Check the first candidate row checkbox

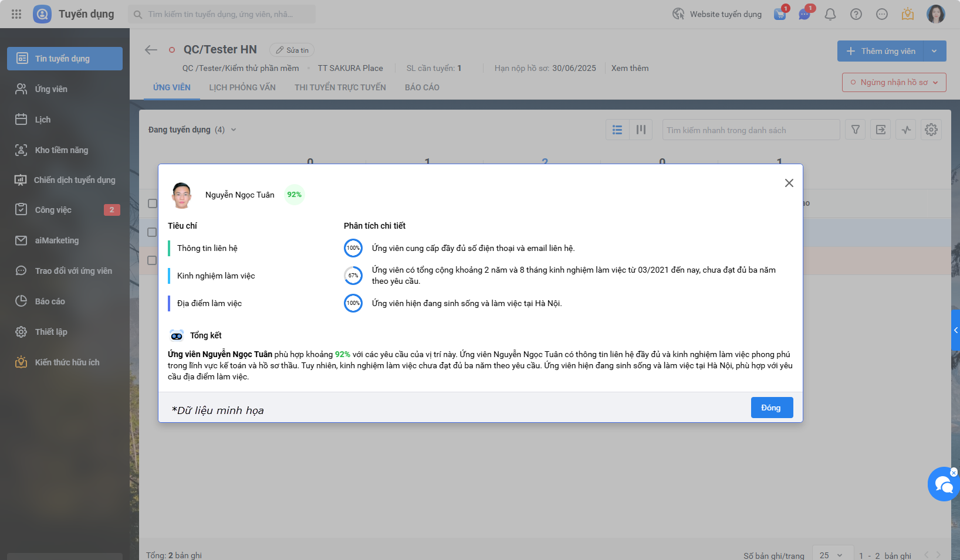152,232
